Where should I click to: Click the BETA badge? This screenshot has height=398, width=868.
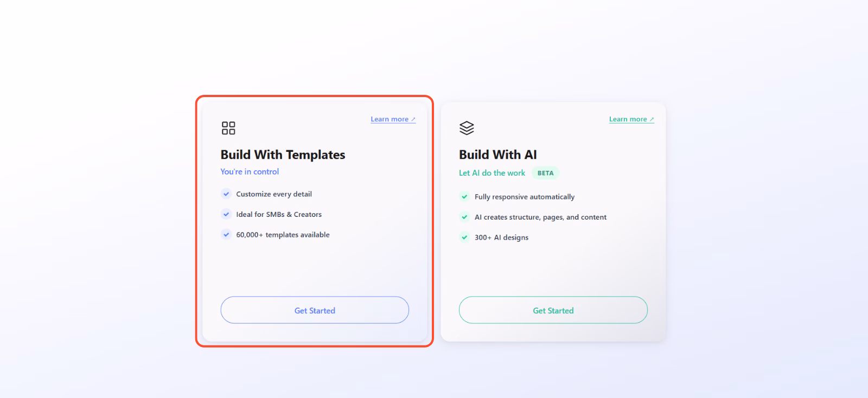[545, 173]
